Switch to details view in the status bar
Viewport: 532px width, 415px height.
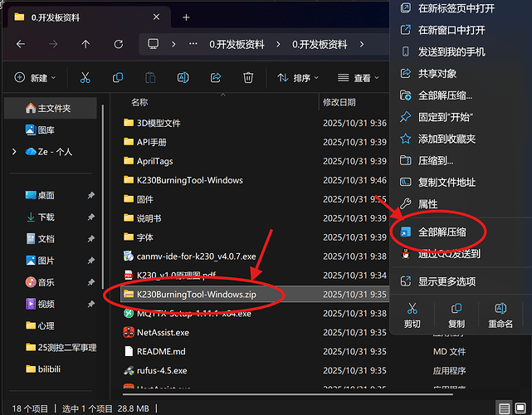point(503,408)
